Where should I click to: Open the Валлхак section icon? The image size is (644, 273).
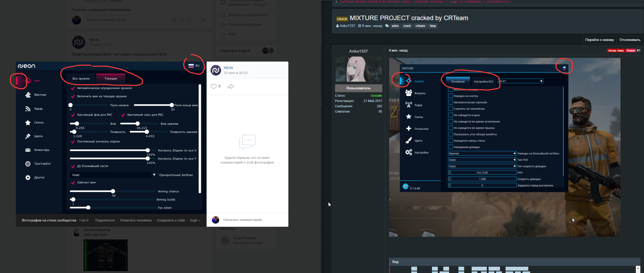point(28,95)
